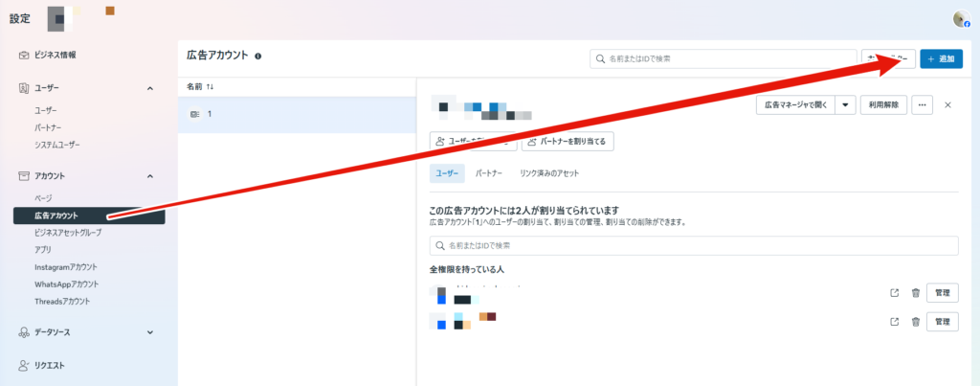Open the dropdown arrow next to 広告マネージャで開く

point(844,104)
